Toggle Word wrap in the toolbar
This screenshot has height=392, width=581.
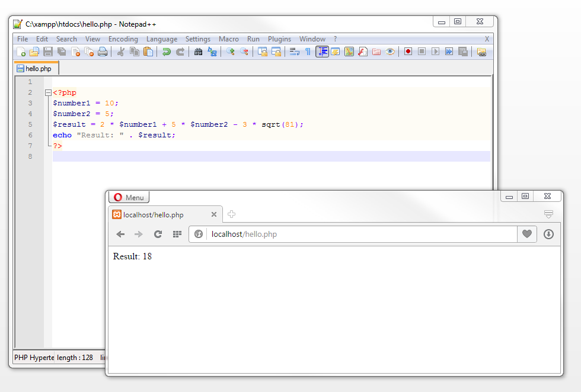tap(294, 52)
